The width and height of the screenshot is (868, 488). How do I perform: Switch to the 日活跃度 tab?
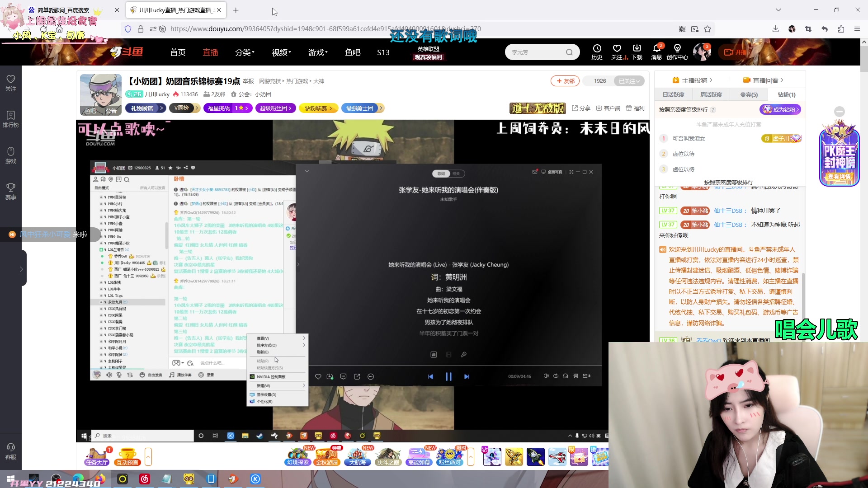coord(673,94)
